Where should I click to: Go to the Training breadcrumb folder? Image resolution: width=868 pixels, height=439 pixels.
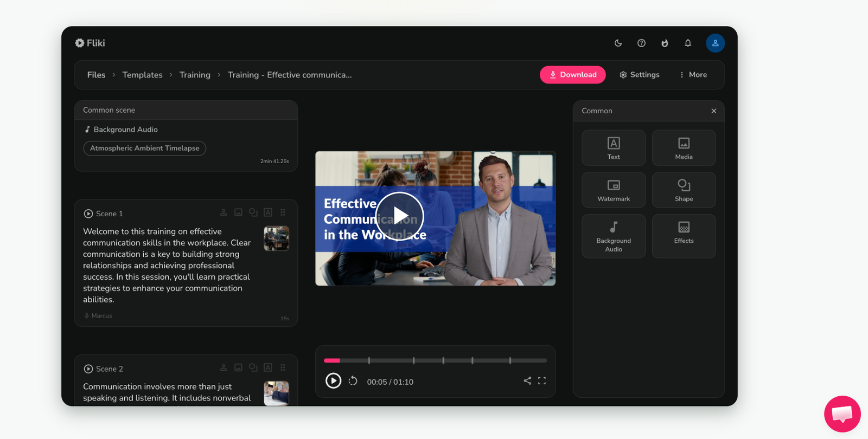(x=195, y=75)
